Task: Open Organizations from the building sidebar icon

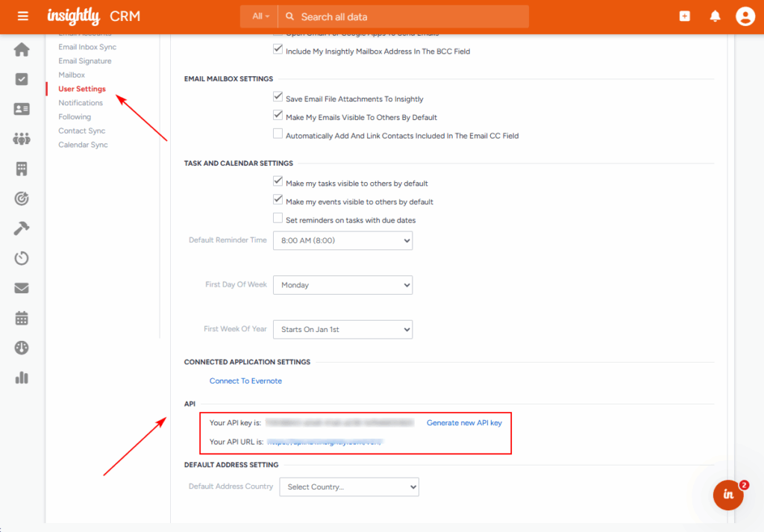Action: pos(22,169)
